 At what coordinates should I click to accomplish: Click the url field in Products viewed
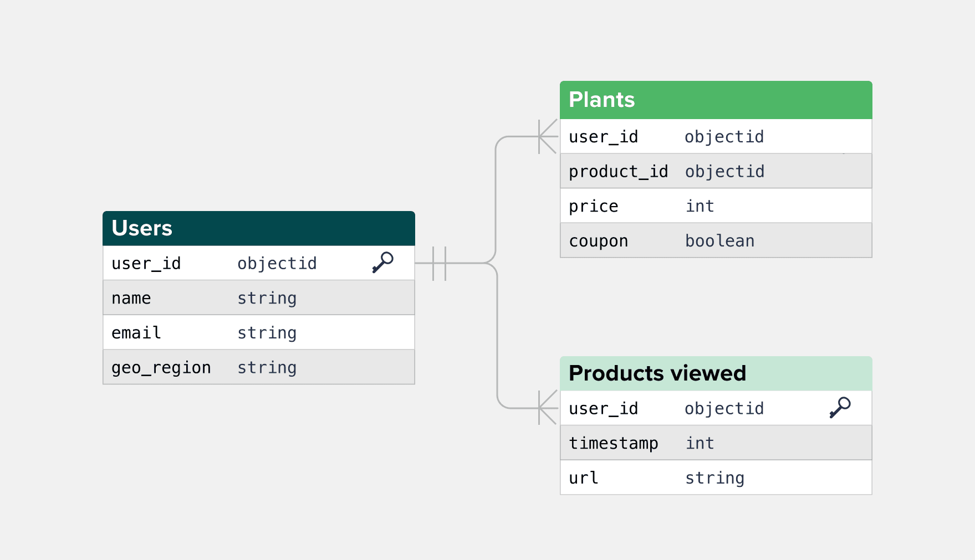pyautogui.click(x=584, y=478)
